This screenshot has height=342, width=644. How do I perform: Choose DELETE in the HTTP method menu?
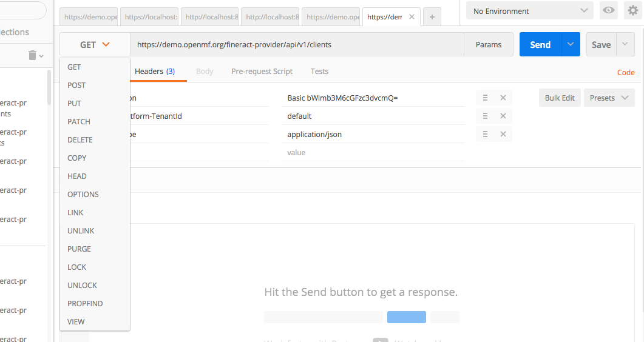coord(80,140)
